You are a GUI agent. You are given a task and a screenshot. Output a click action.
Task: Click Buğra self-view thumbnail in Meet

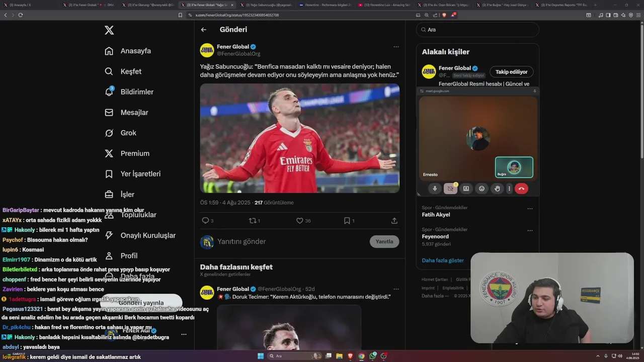click(x=514, y=167)
